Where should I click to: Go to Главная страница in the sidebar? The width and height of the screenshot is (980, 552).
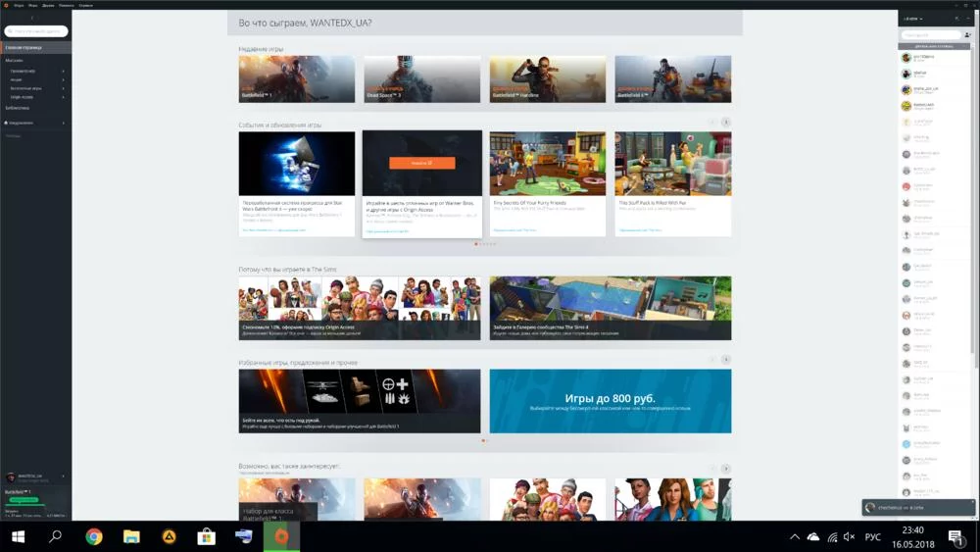pyautogui.click(x=35, y=47)
